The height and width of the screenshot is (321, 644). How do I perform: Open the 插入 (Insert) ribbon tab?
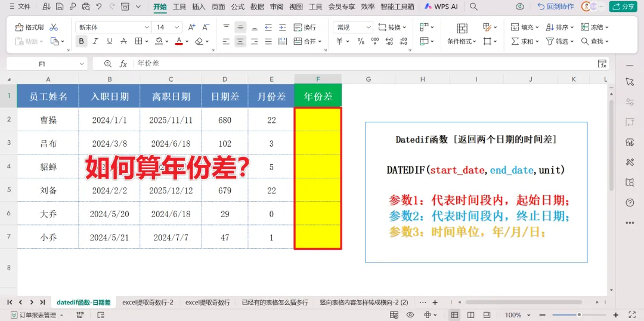199,7
